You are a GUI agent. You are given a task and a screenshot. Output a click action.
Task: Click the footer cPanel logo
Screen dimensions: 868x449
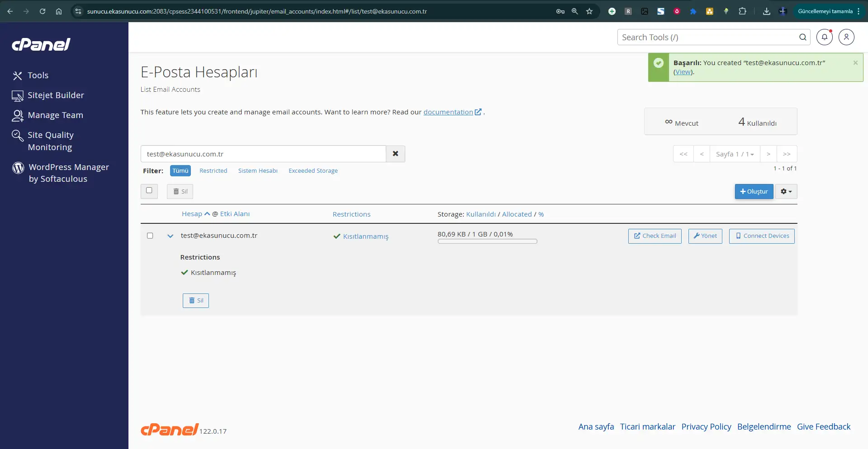[170, 429]
